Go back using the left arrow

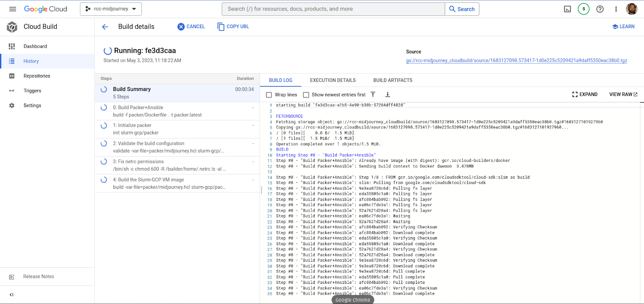click(x=105, y=27)
